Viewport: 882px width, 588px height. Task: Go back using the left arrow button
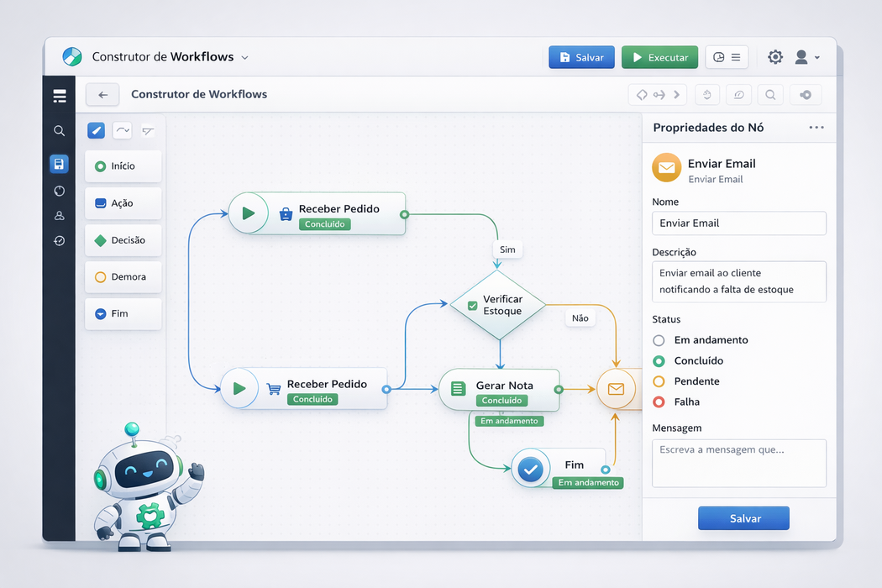(102, 95)
